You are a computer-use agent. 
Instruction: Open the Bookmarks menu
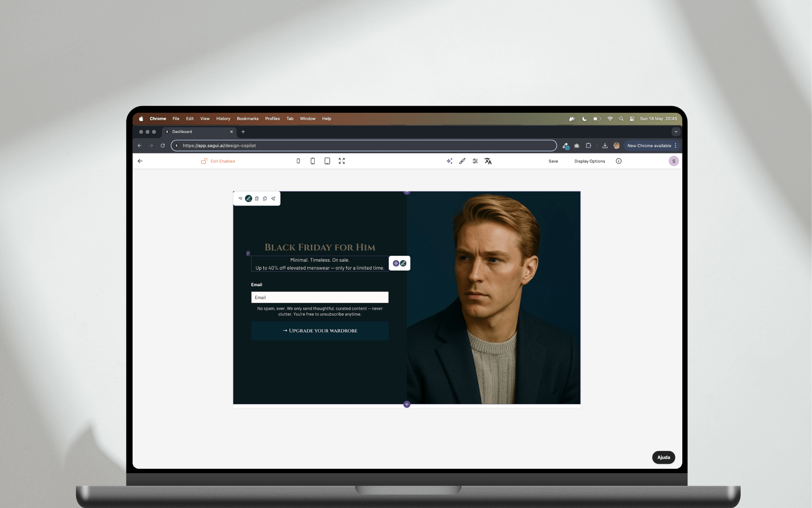247,119
